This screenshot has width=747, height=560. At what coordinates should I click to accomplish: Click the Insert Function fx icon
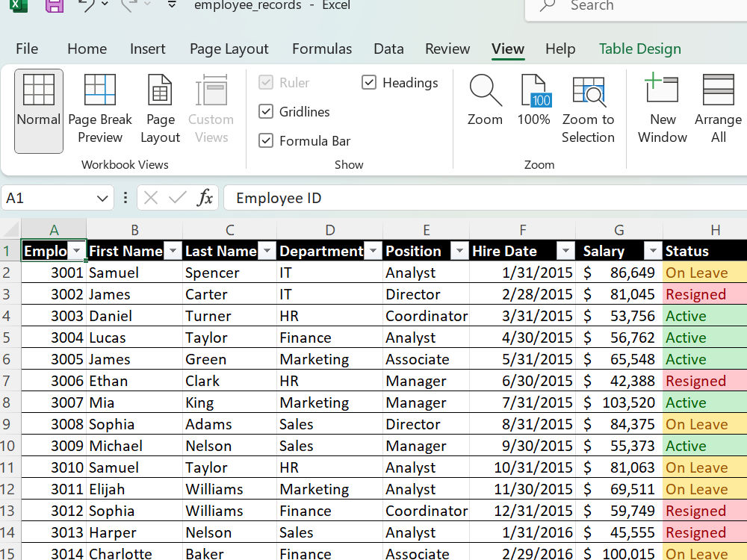(x=205, y=198)
